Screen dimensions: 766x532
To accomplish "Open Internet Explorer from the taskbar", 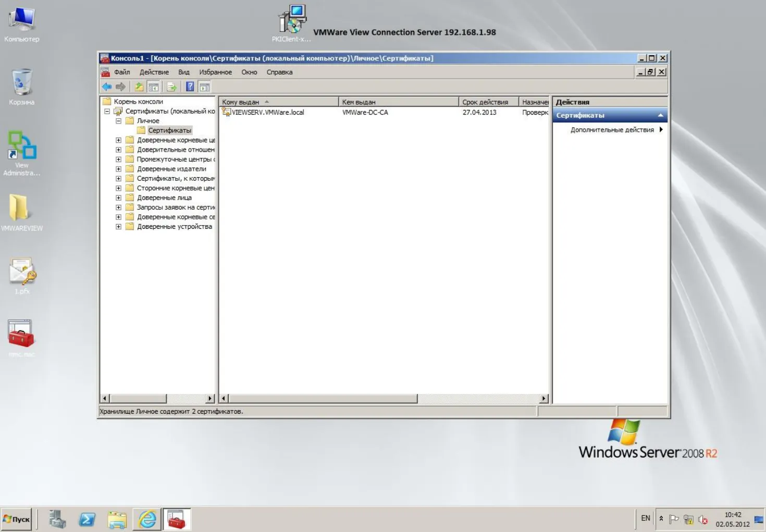I will pyautogui.click(x=147, y=519).
